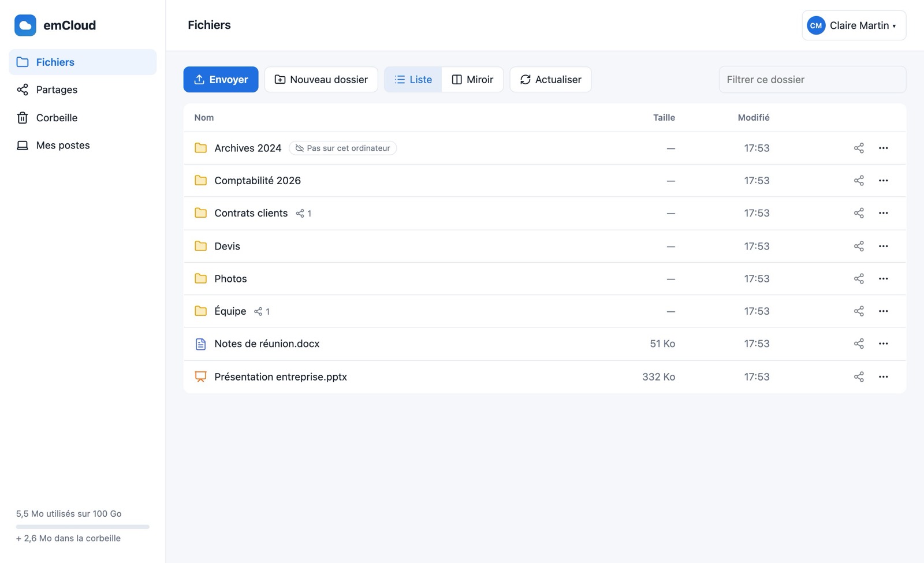Screen dimensions: 924x563
Task: Click the Actualiser refresh button
Action: [550, 79]
